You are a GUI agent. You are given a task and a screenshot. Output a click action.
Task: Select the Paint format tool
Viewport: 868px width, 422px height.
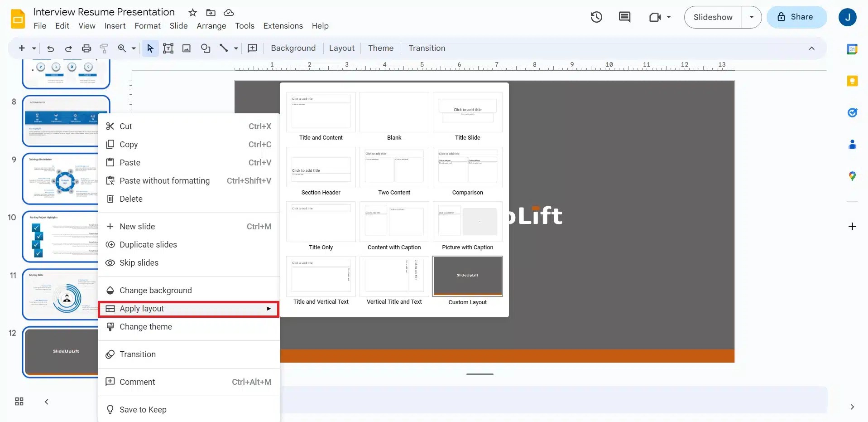[x=104, y=49]
